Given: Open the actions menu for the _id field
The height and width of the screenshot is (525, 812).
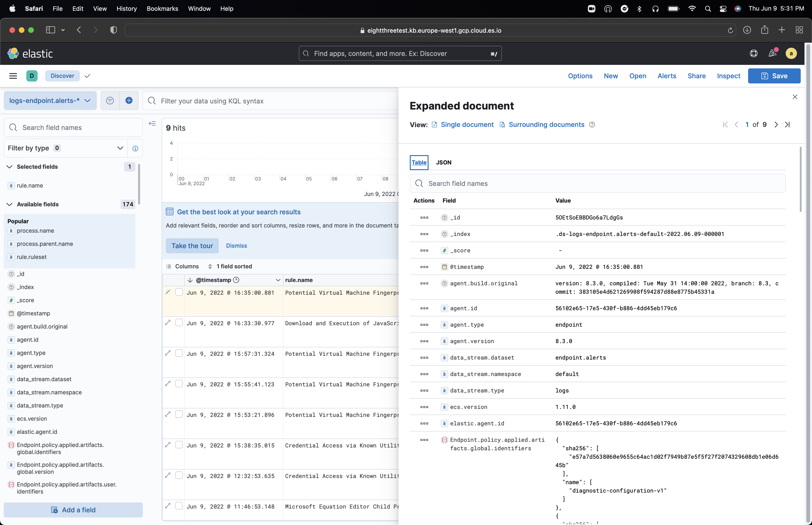Looking at the screenshot, I should pyautogui.click(x=424, y=217).
